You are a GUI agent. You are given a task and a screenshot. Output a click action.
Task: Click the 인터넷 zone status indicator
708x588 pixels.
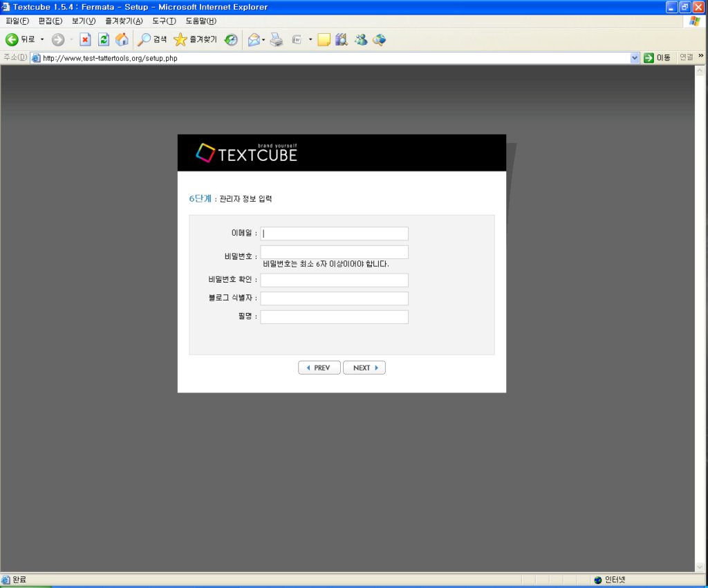(x=610, y=580)
